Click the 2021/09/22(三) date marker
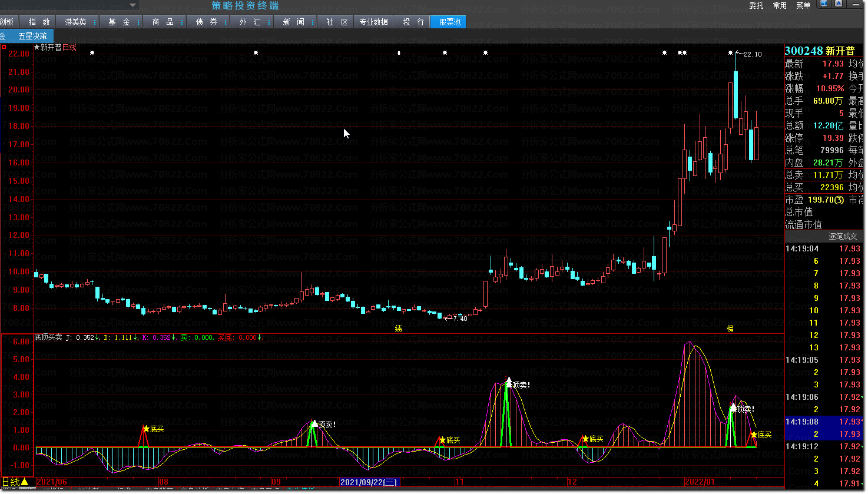This screenshot has width=868, height=494. point(370,482)
